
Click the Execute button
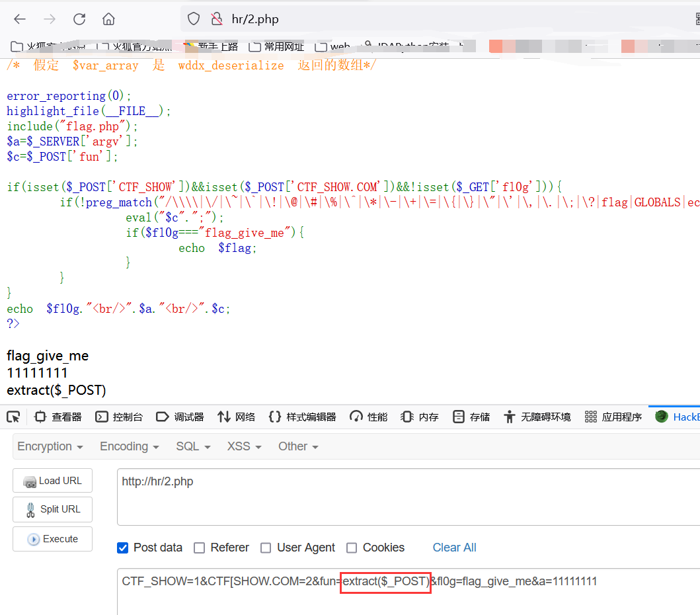[x=53, y=539]
